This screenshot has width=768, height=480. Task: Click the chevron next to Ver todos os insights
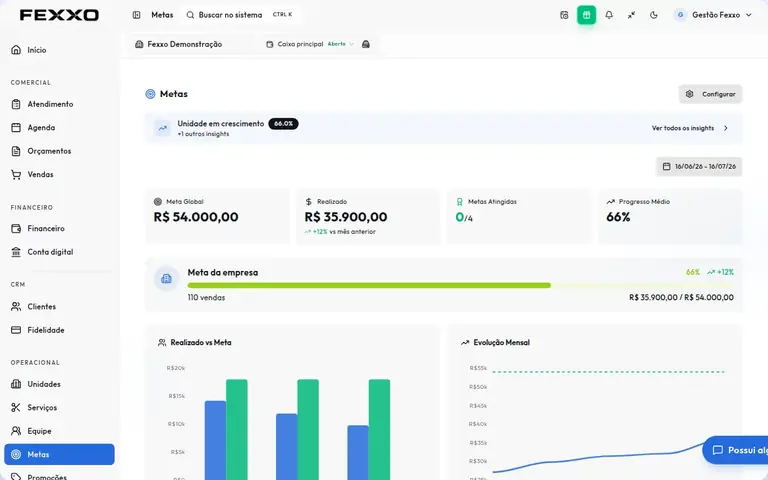click(x=726, y=128)
